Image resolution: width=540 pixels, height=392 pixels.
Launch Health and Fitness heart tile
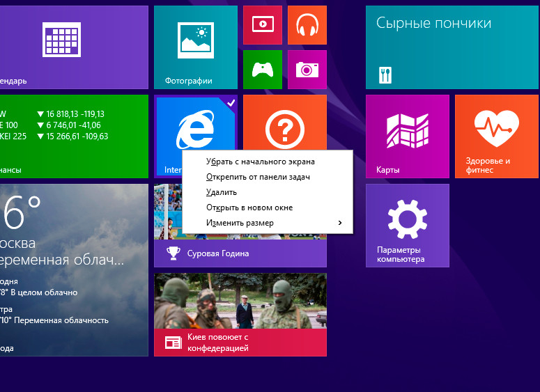point(496,136)
